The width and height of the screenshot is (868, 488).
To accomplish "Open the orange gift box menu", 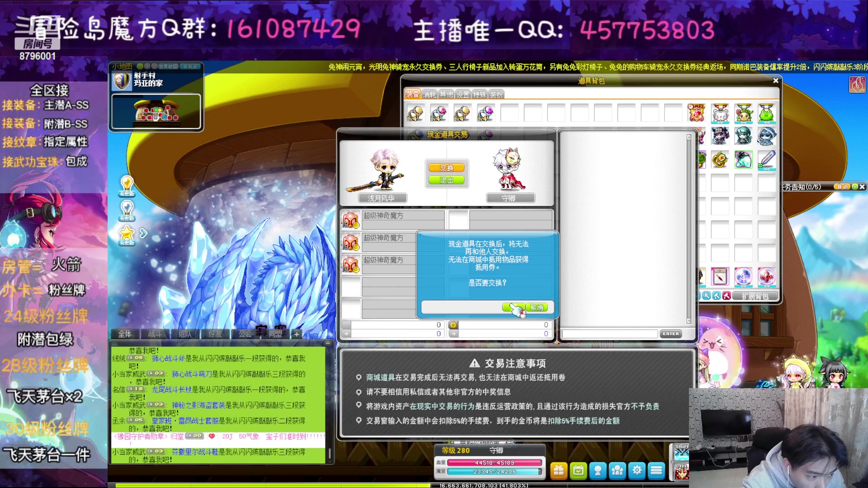I will (559, 471).
